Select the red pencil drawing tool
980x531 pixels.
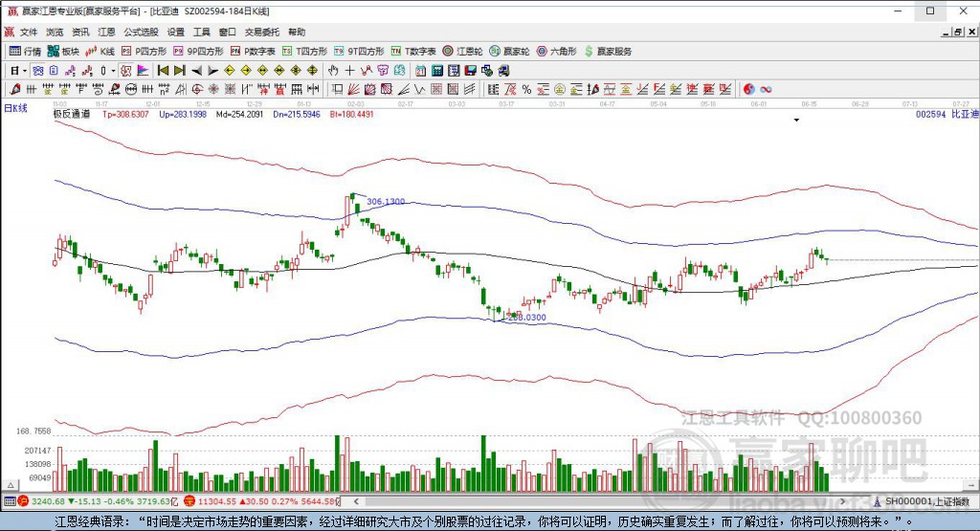[x=15, y=89]
